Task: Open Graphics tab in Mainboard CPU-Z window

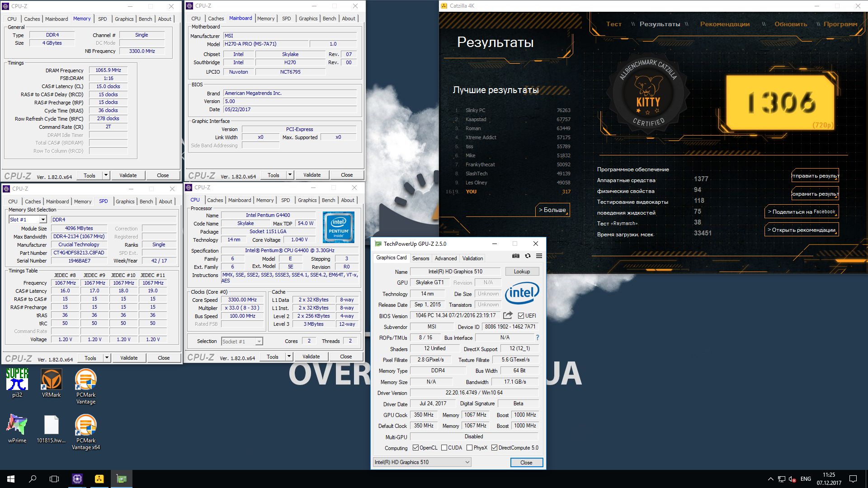Action: click(308, 19)
